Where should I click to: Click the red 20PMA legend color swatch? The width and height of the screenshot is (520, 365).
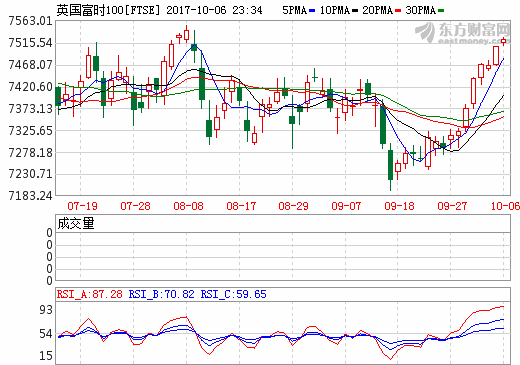tap(398, 11)
